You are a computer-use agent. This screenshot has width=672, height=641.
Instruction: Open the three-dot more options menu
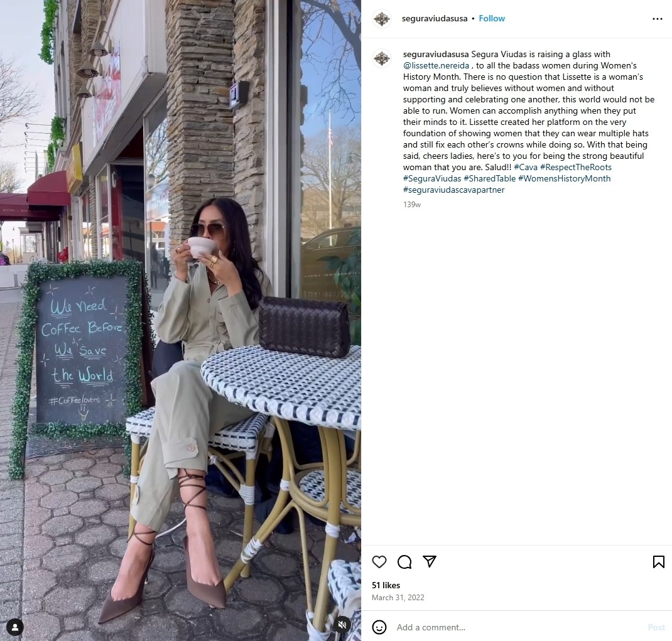click(x=657, y=19)
